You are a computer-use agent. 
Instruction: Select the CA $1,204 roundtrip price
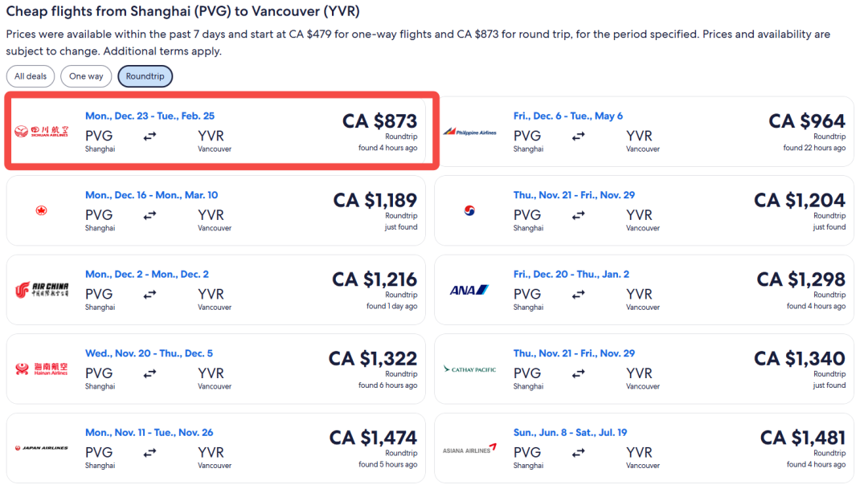pos(799,200)
